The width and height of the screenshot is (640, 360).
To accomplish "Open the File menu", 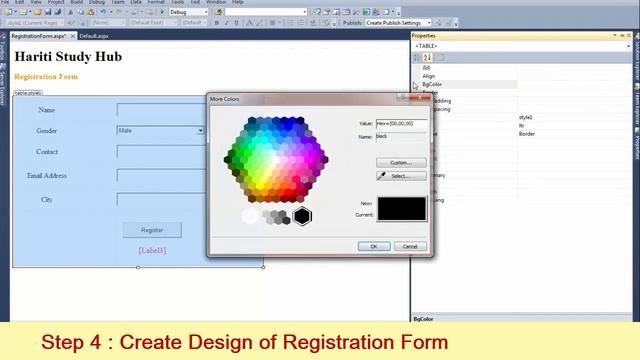I will 5,2.
